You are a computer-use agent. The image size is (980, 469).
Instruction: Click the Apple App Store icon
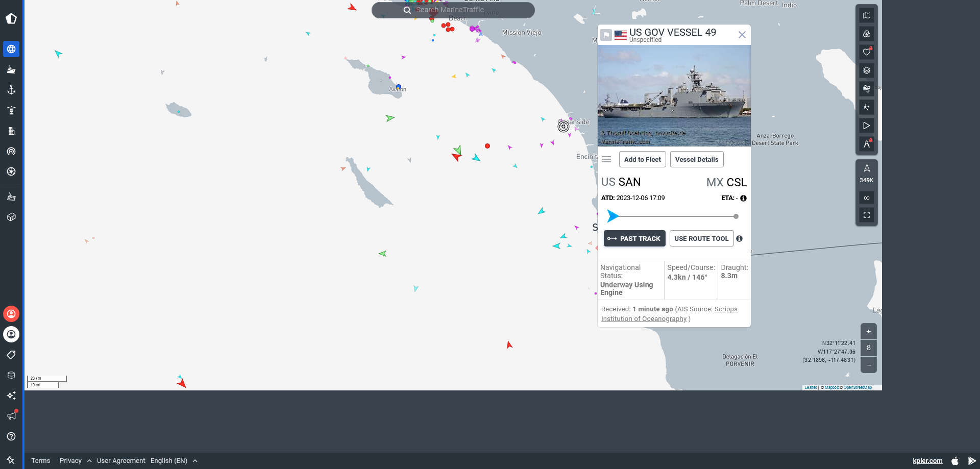coord(955,460)
